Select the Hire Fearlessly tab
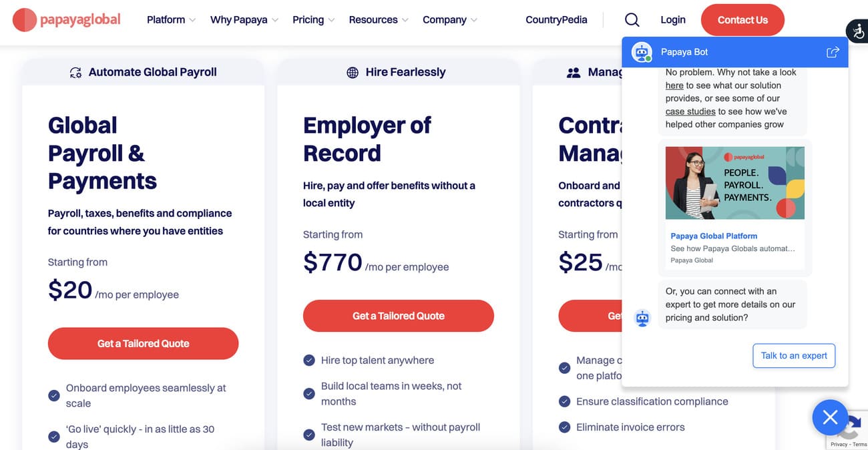This screenshot has height=450, width=868. click(x=398, y=72)
